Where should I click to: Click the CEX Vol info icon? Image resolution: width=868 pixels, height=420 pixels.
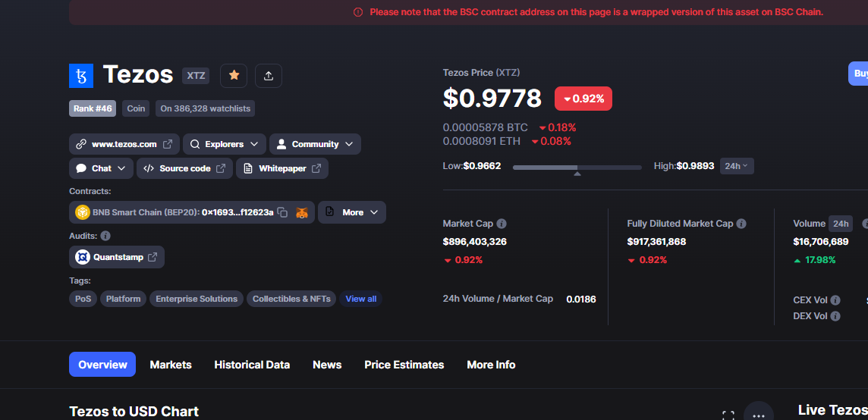[835, 300]
